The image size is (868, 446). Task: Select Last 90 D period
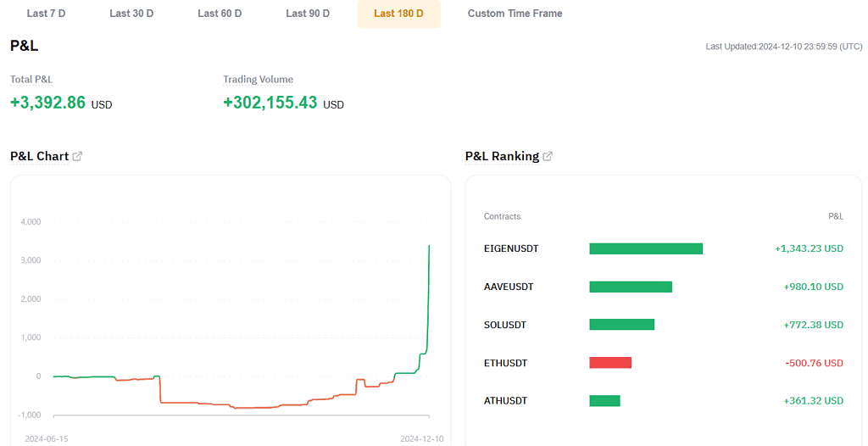click(308, 14)
